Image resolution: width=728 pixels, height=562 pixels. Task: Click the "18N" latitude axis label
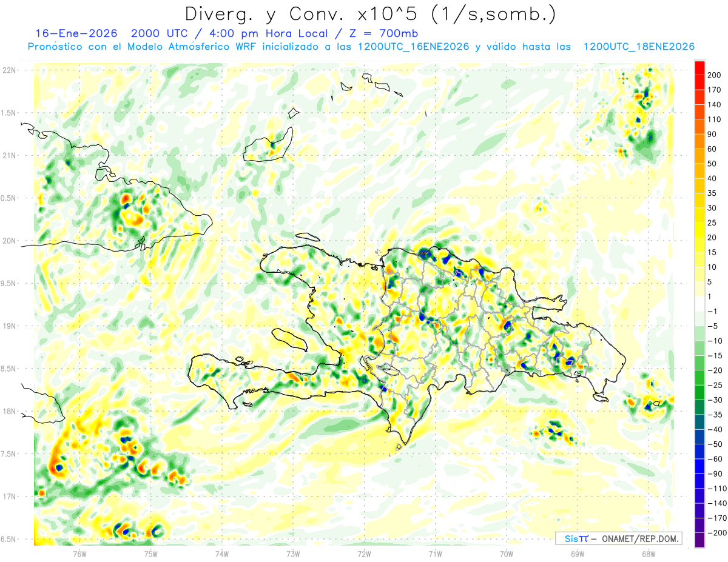[x=8, y=411]
